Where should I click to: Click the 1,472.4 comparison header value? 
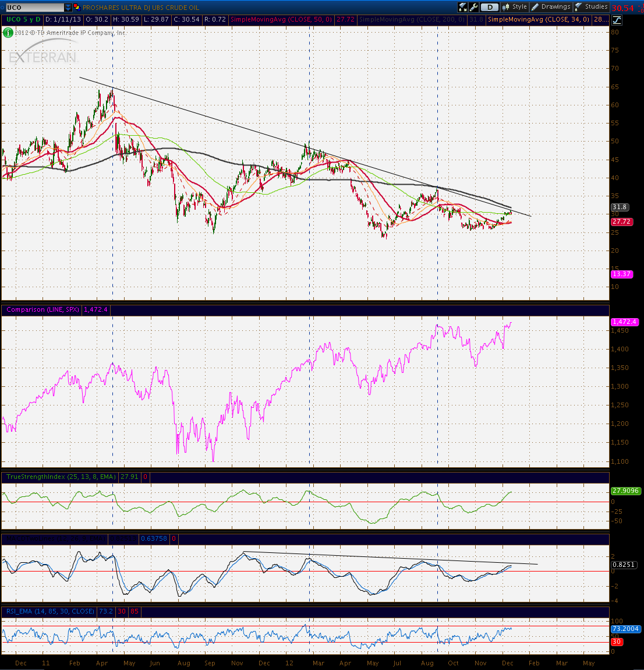click(x=95, y=309)
